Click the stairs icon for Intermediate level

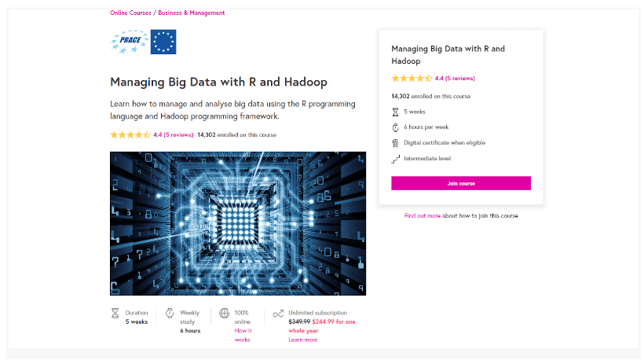(396, 159)
